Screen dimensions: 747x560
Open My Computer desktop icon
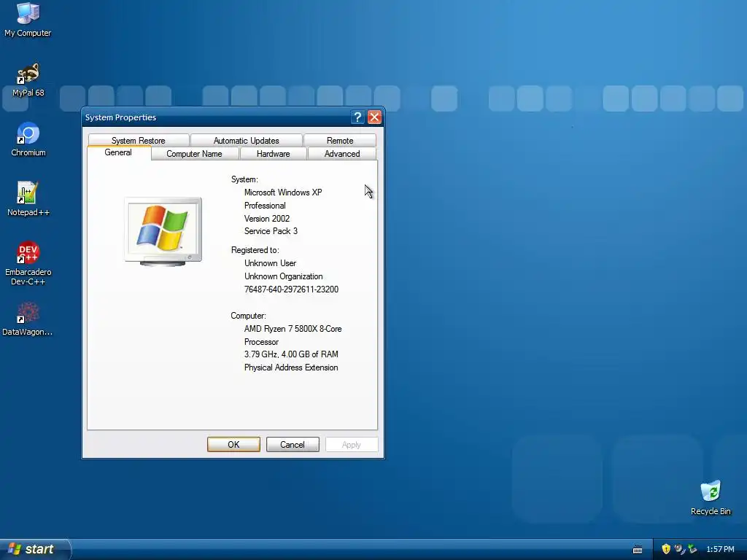(28, 20)
